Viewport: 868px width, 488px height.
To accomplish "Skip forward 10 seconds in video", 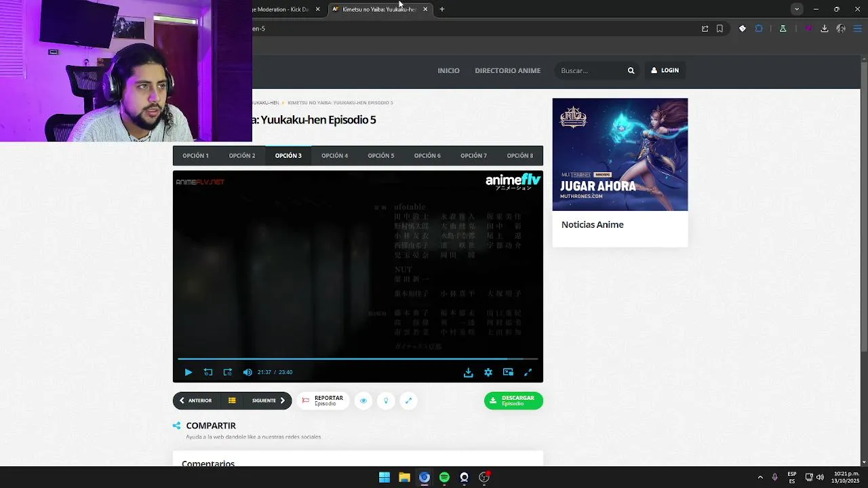I will (x=228, y=372).
